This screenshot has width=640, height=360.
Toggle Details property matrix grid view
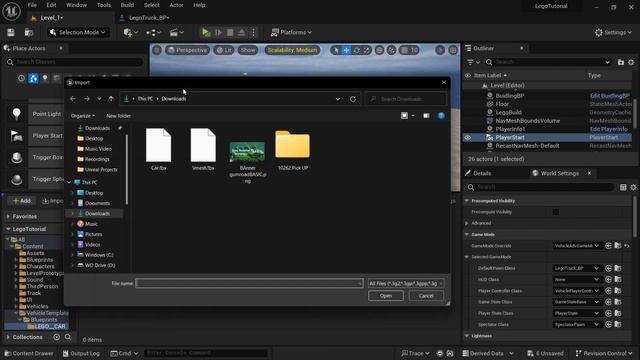coord(623,187)
